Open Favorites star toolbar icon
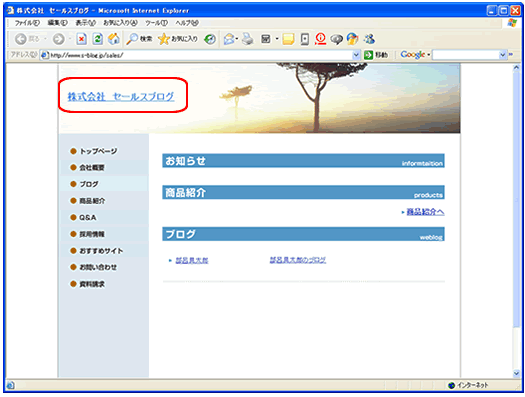The width and height of the screenshot is (525, 397). (x=163, y=39)
